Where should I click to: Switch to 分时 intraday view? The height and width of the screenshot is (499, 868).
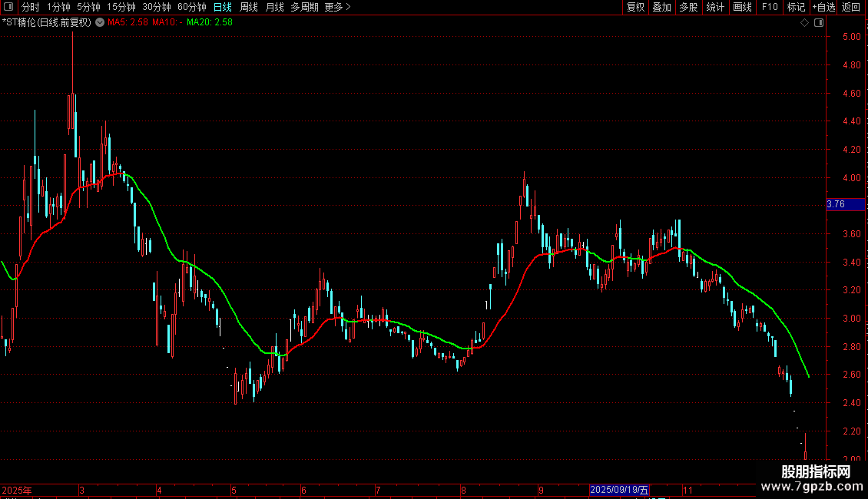[x=31, y=7]
